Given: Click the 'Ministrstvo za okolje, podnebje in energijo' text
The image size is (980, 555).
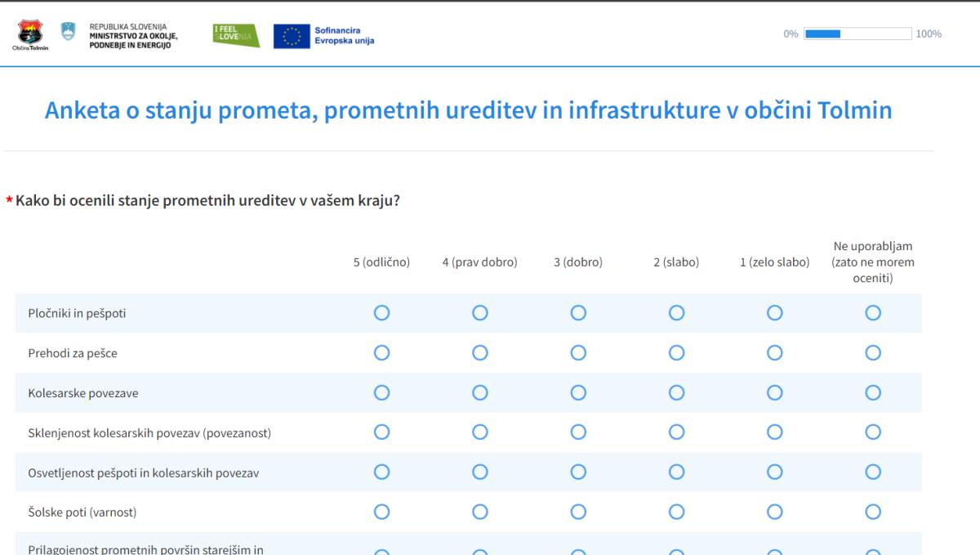Looking at the screenshot, I should pos(133,40).
